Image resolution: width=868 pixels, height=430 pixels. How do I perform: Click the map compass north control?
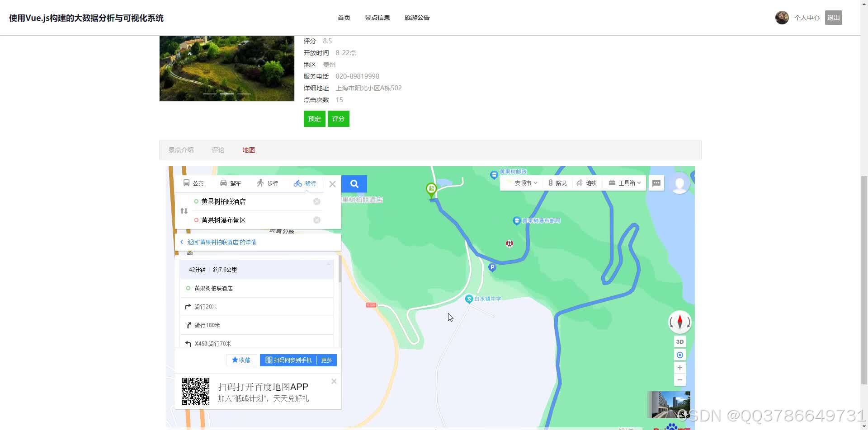pyautogui.click(x=679, y=322)
